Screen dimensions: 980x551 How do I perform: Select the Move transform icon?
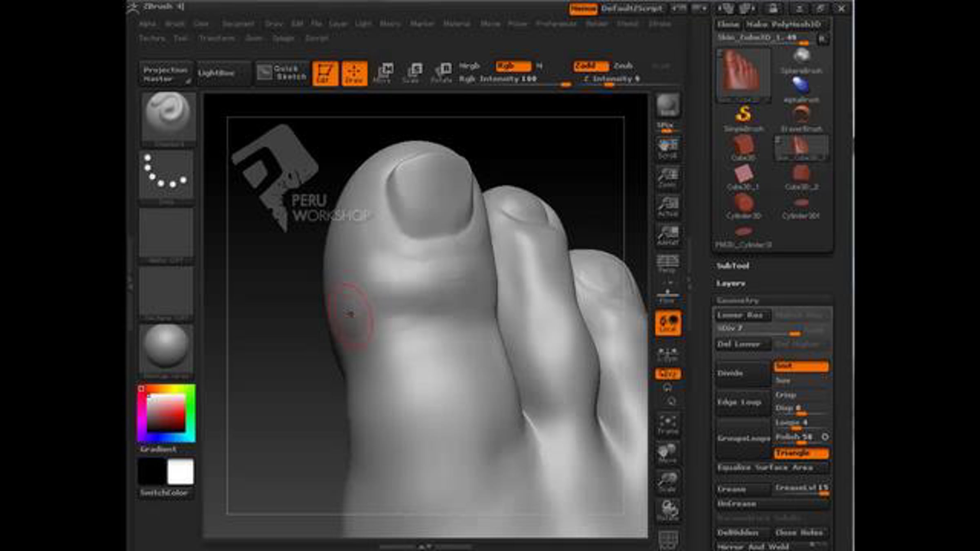click(x=383, y=73)
